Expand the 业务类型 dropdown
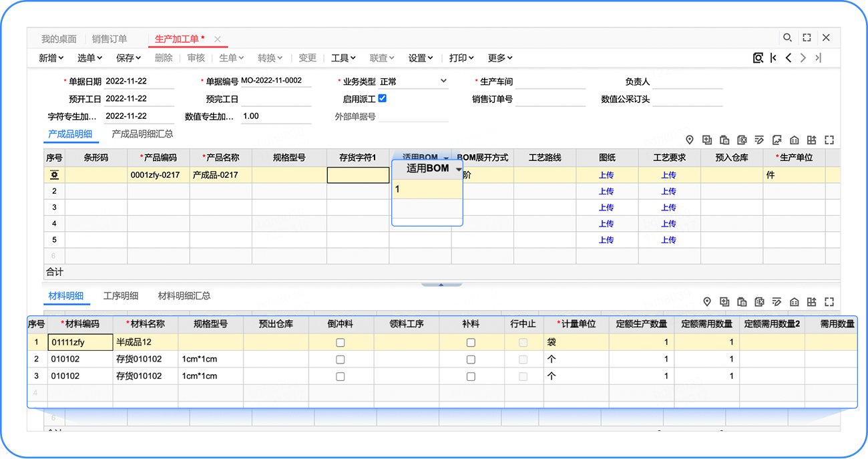 (443, 82)
